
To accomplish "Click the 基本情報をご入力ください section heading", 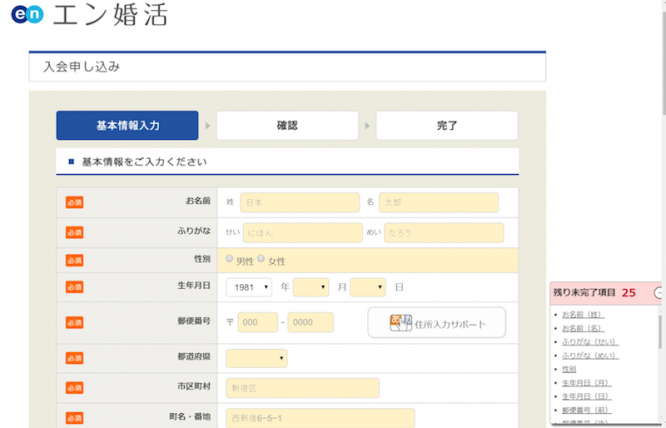I will point(144,162).
